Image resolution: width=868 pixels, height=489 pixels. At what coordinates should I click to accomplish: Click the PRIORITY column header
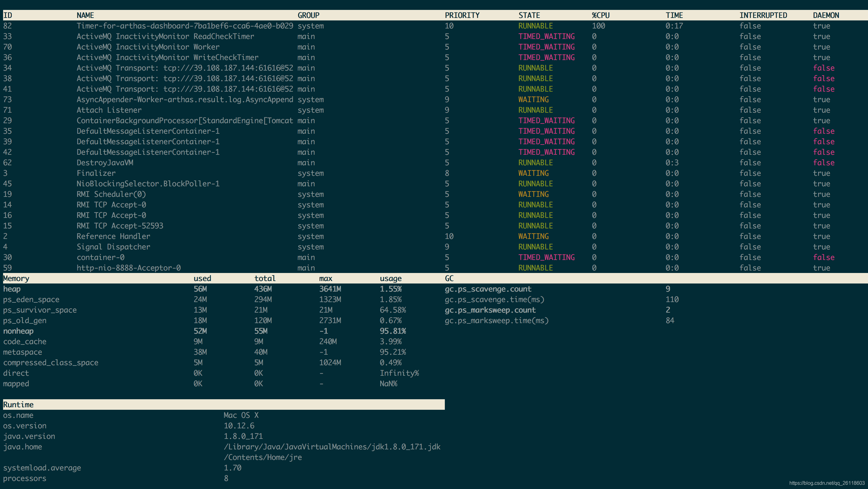click(x=462, y=15)
